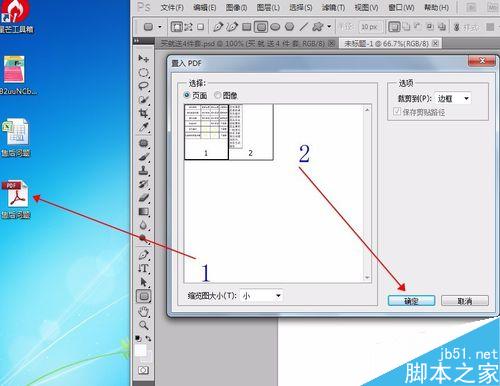The height and width of the screenshot is (386, 500).
Task: Toggle the 保存剪贴路径 checkbox
Action: tap(397, 111)
